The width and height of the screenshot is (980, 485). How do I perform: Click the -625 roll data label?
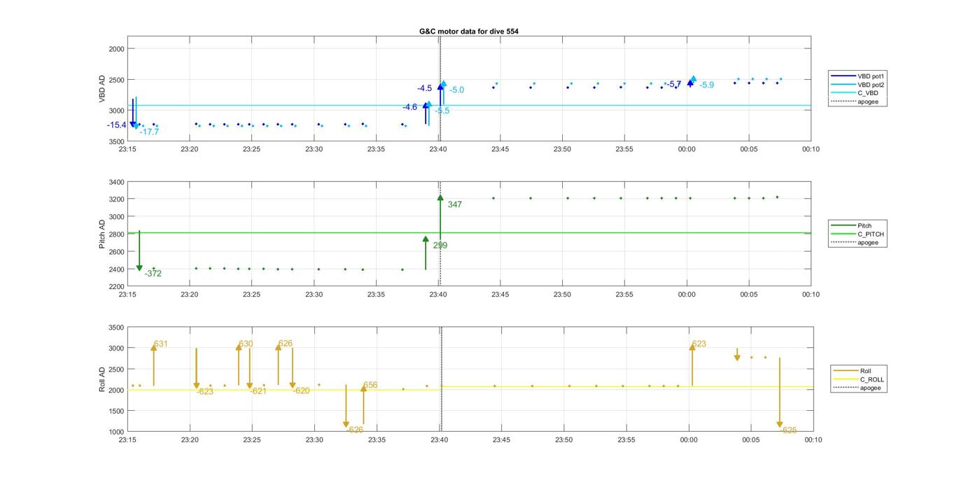click(789, 431)
